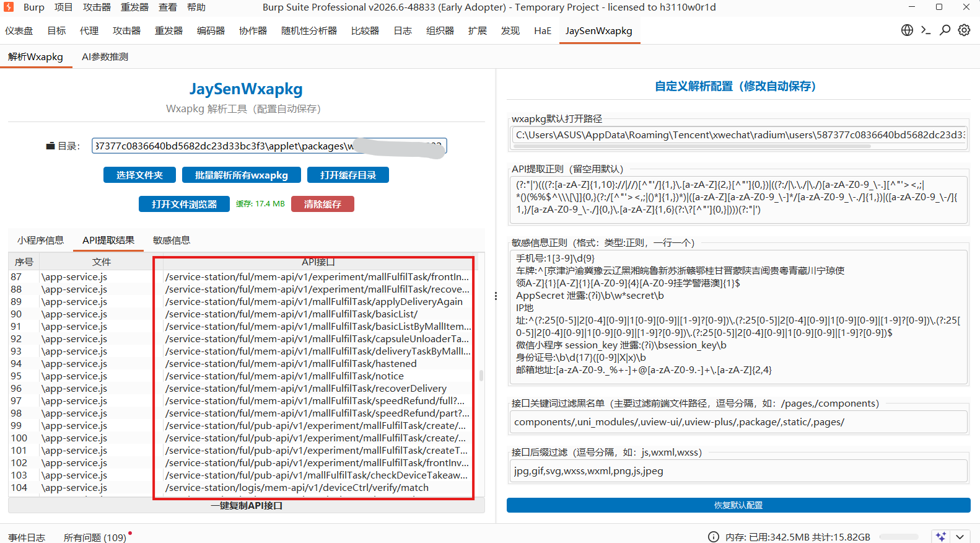Open the 帮助 menu

[x=196, y=7]
